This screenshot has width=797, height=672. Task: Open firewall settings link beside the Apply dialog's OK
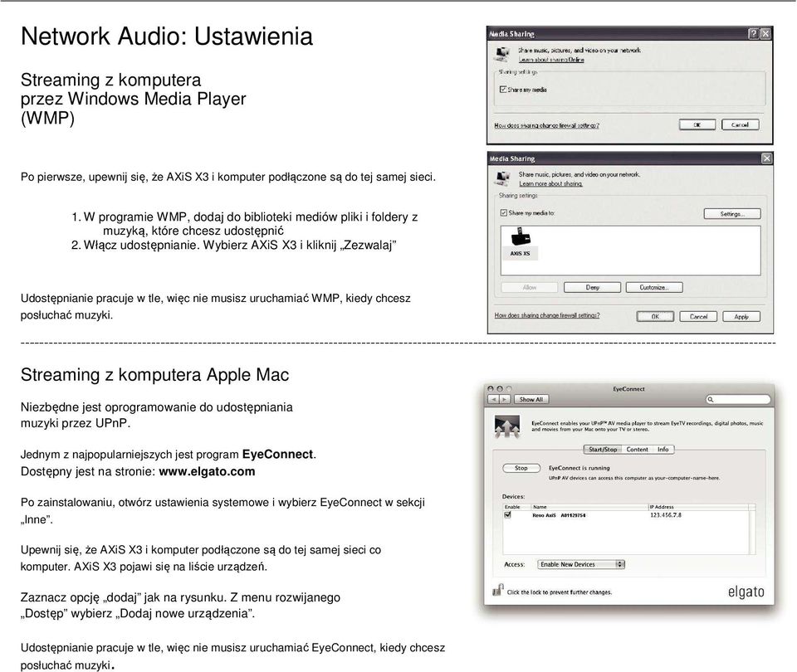tap(547, 315)
